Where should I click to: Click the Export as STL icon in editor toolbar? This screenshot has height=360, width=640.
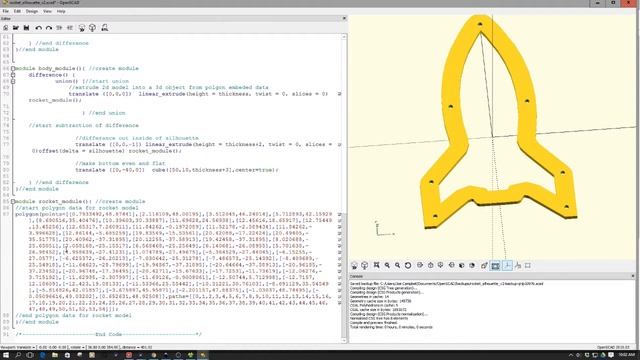(104, 28)
